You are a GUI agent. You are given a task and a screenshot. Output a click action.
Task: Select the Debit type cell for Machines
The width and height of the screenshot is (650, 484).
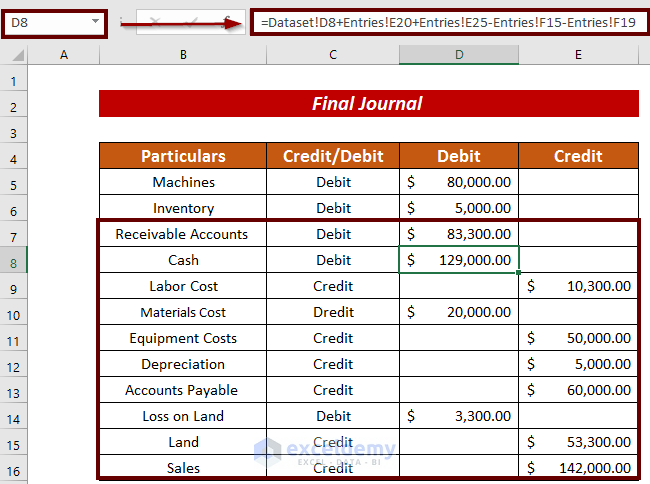(333, 182)
